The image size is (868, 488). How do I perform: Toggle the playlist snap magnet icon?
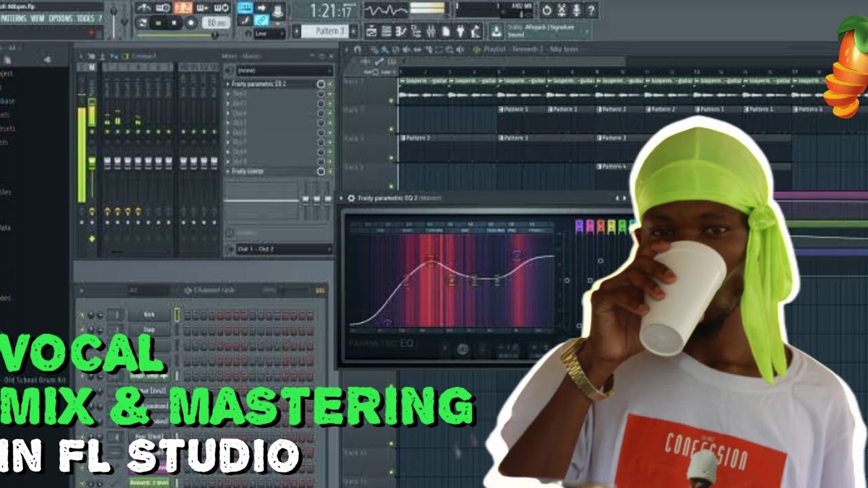click(x=358, y=49)
